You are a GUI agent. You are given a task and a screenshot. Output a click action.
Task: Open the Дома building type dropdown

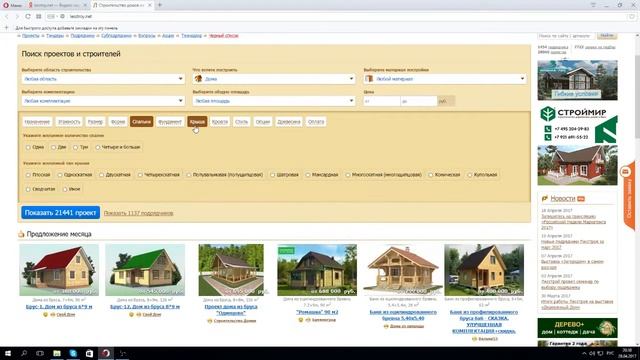tap(274, 78)
